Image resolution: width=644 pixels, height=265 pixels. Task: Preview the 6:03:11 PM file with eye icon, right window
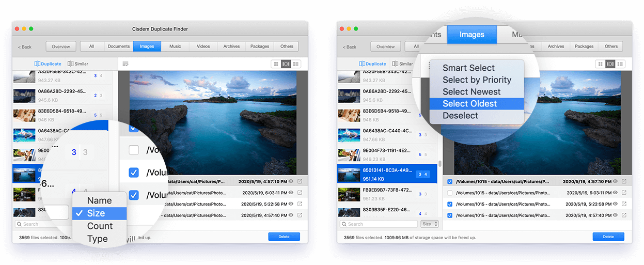tap(615, 193)
